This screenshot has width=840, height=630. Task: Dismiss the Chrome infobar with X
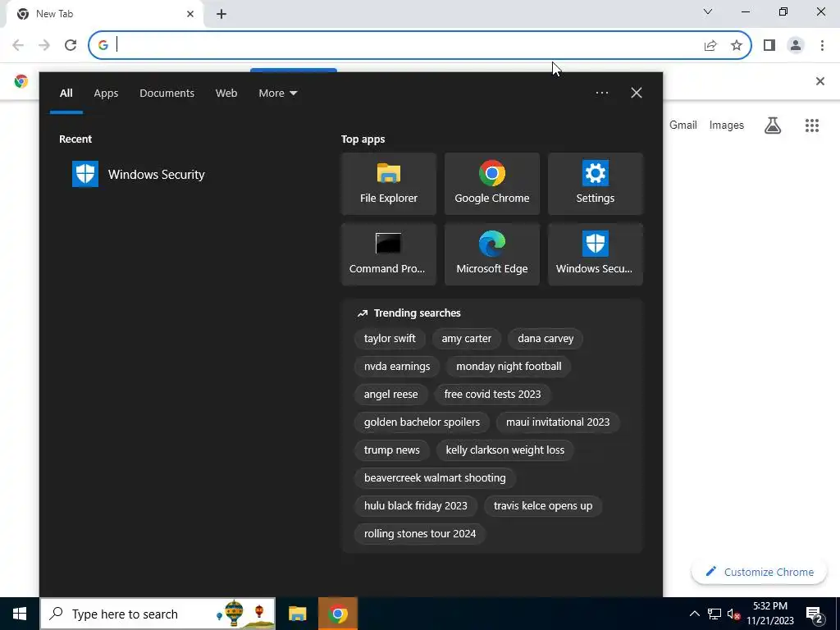tap(819, 81)
